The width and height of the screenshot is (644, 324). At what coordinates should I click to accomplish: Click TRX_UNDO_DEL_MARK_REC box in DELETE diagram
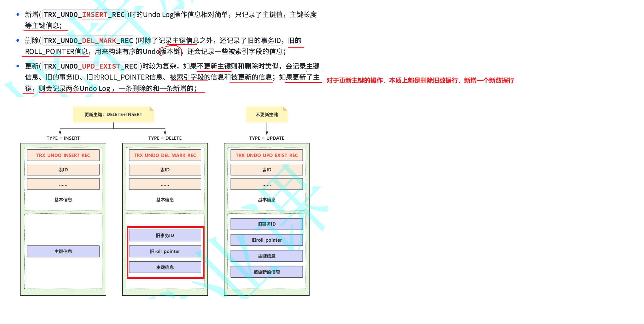165,155
